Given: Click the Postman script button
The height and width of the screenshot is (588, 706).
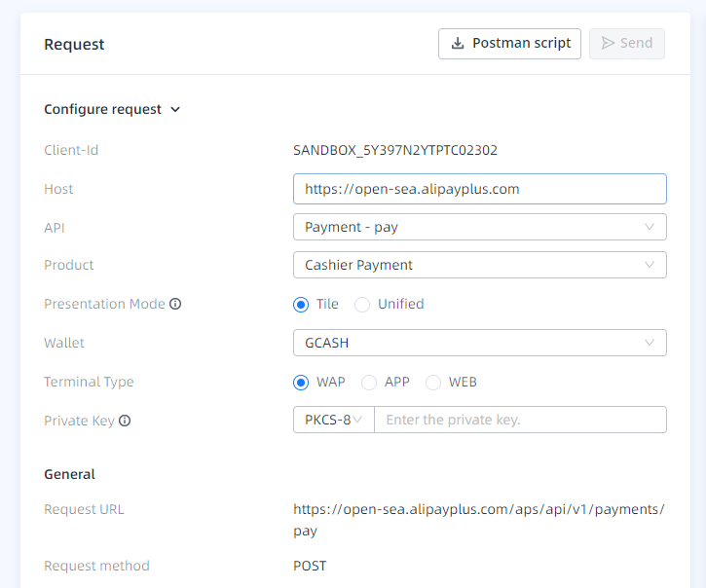Looking at the screenshot, I should coord(510,44).
